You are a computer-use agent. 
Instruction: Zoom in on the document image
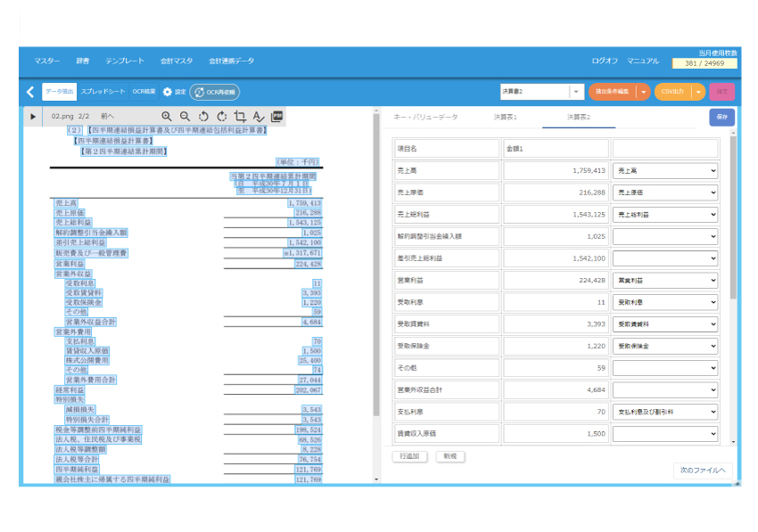pyautogui.click(x=167, y=116)
